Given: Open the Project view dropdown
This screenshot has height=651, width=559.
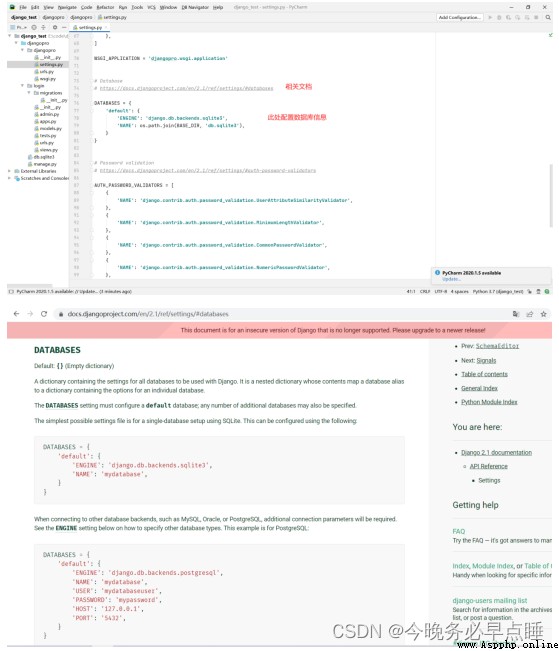Looking at the screenshot, I should tap(18, 27).
